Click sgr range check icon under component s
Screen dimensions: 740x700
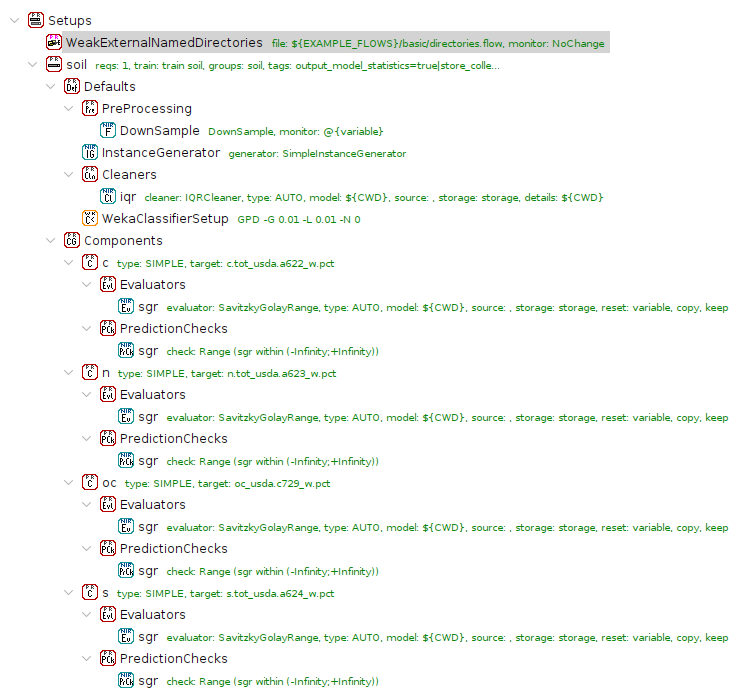(126, 680)
